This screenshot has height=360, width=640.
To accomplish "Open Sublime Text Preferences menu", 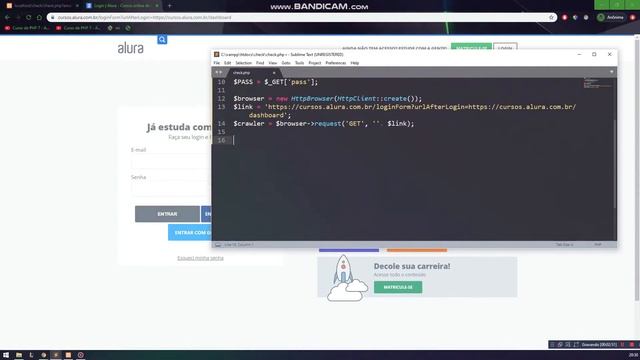I will (336, 63).
